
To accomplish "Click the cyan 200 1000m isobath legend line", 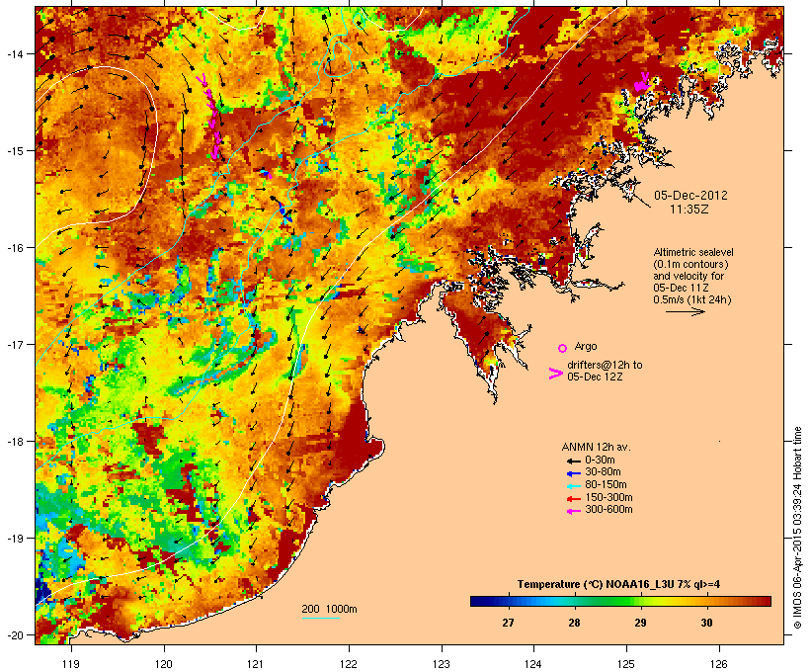I will pos(320,618).
